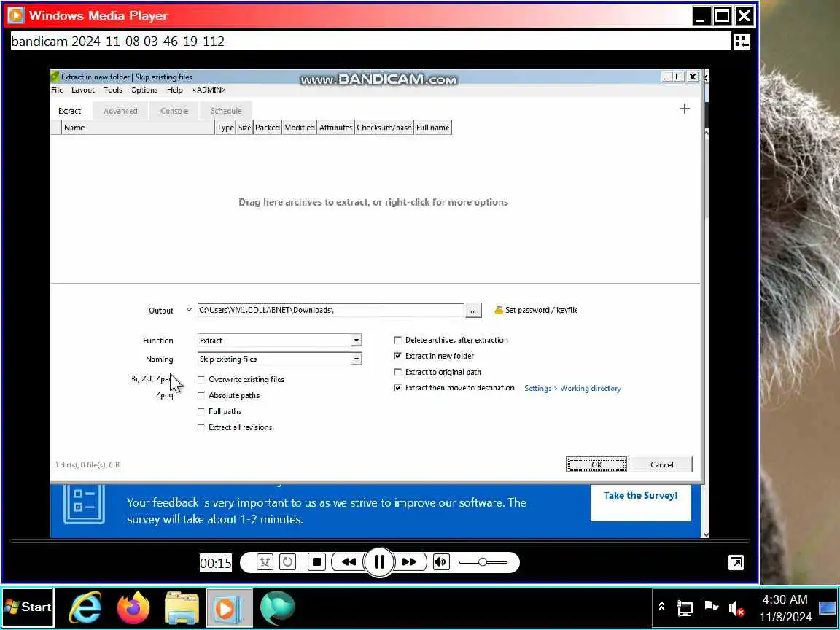Switch to the Console tab
This screenshot has height=630, width=840.
[174, 111]
